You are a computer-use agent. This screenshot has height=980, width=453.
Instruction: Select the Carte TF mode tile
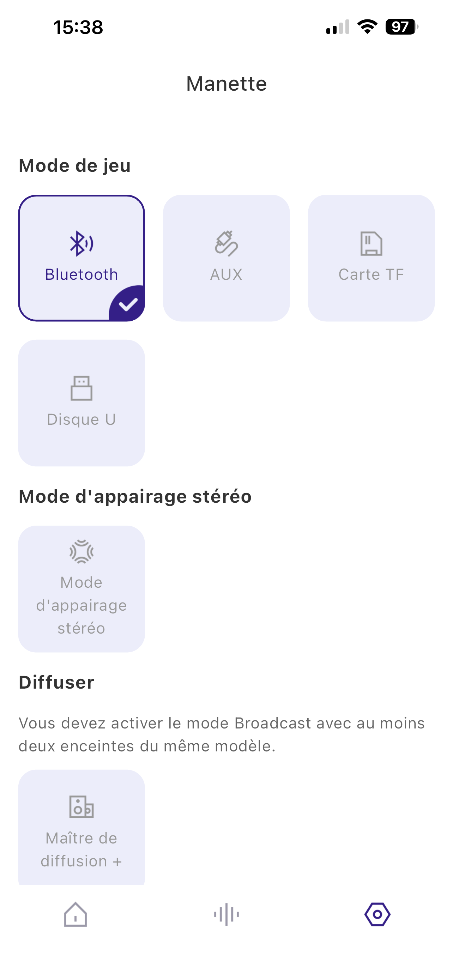click(371, 258)
